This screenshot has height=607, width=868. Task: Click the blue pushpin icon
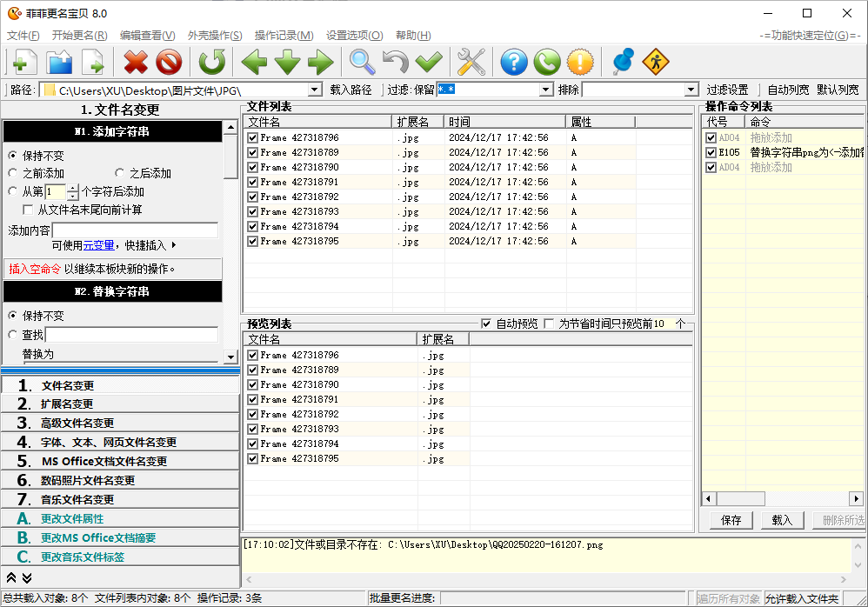coord(623,62)
